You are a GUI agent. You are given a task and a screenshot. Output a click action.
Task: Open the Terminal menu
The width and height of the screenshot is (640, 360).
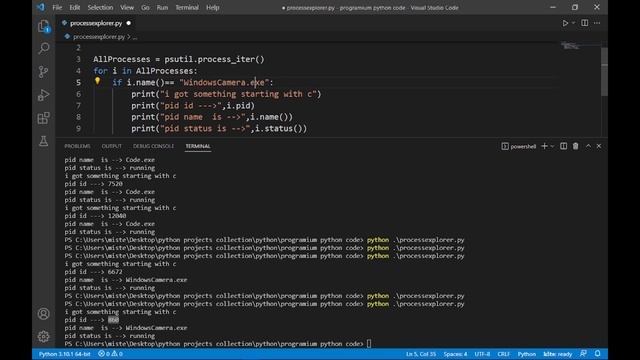click(187, 7)
